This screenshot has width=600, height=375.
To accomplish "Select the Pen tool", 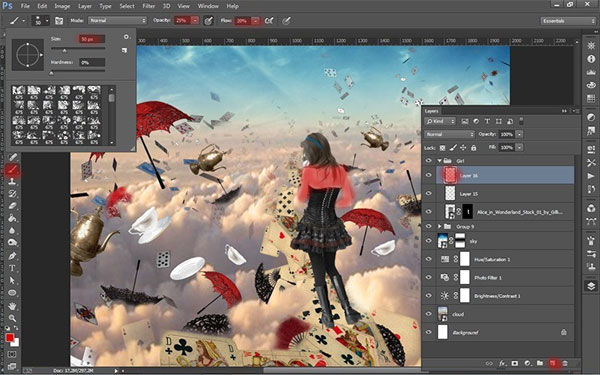I will (12, 256).
